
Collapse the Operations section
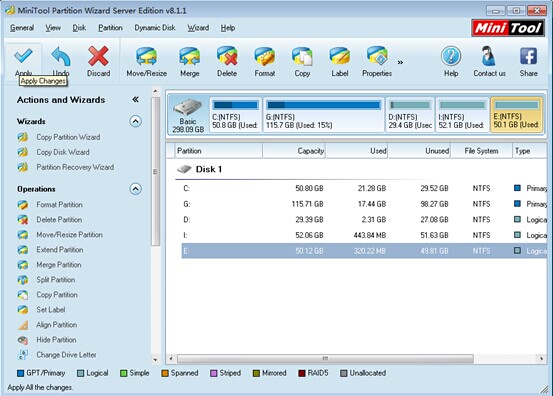coord(135,189)
